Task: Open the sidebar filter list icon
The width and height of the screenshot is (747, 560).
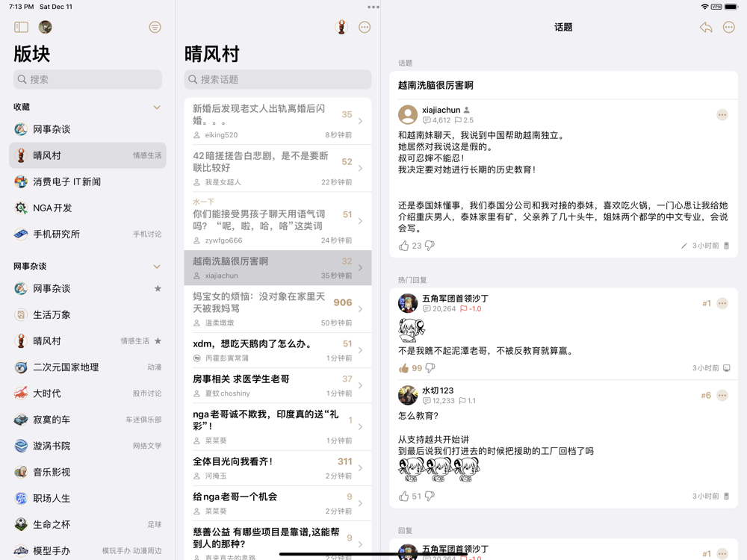Action: (155, 27)
